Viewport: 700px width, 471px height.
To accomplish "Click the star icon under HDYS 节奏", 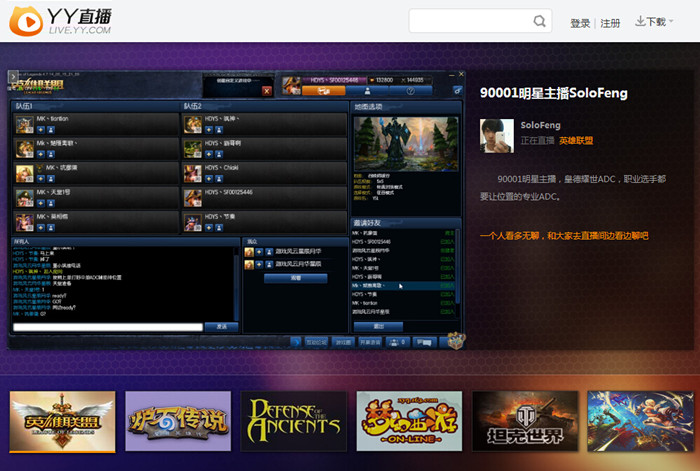I will coord(209,228).
